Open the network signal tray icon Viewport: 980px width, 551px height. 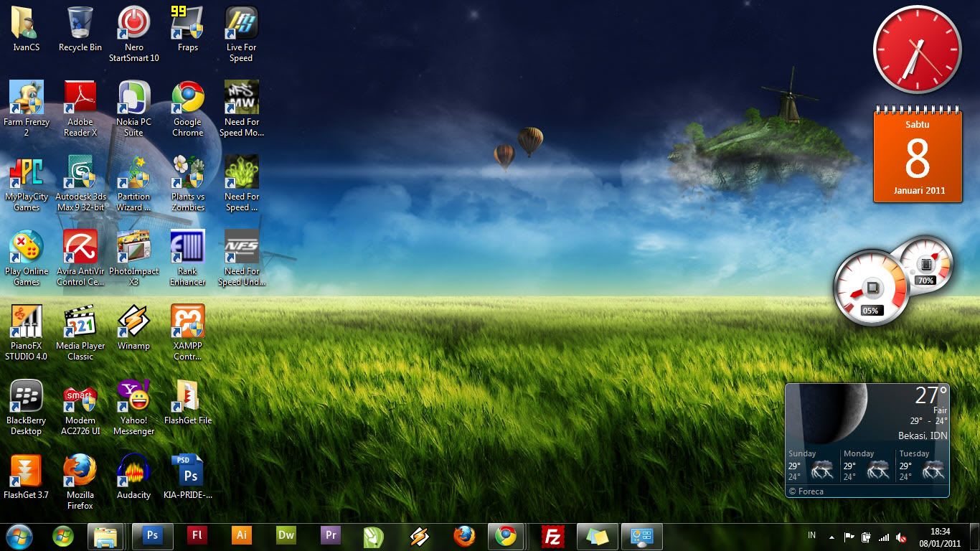(884, 537)
